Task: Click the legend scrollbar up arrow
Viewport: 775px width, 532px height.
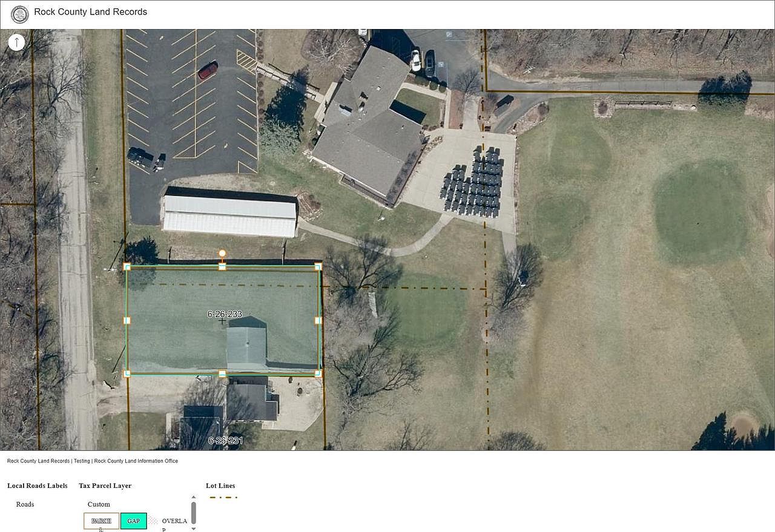Action: [x=194, y=497]
